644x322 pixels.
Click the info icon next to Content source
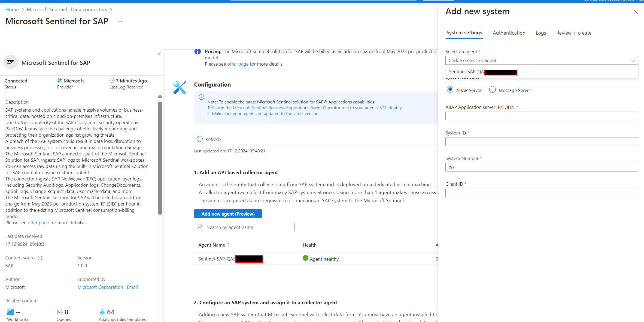tap(40, 258)
